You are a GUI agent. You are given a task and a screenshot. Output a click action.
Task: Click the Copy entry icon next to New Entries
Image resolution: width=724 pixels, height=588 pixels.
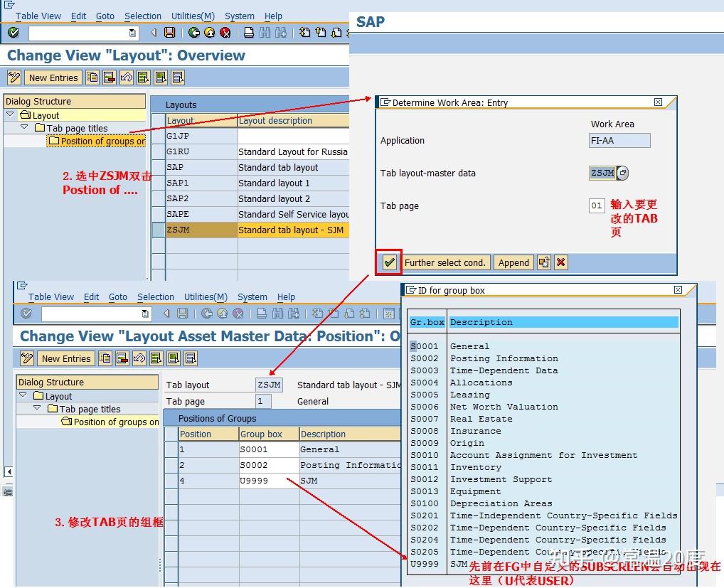tap(92, 77)
